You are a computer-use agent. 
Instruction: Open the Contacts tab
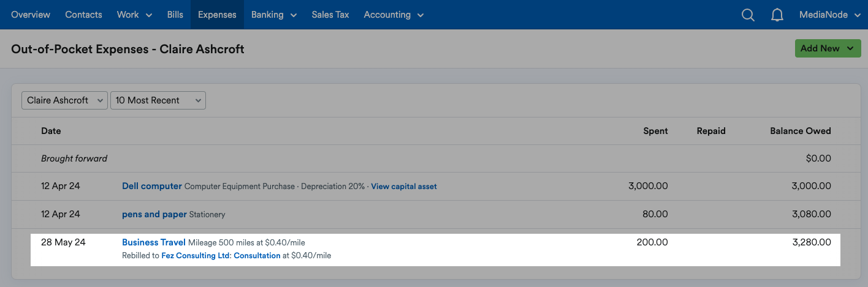pyautogui.click(x=83, y=15)
